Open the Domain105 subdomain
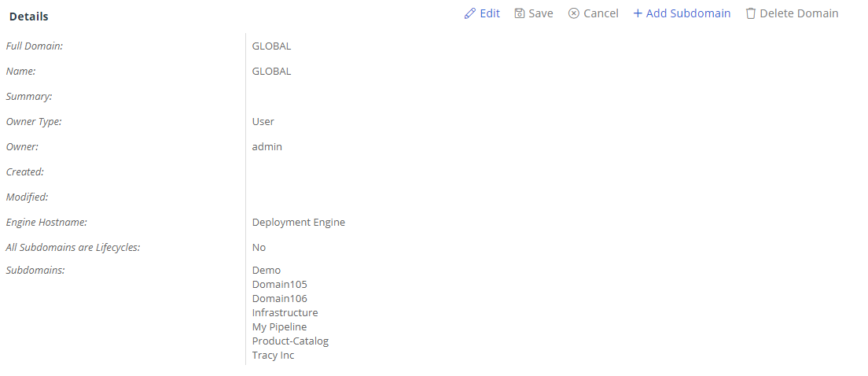This screenshot has height=376, width=868. [x=280, y=285]
